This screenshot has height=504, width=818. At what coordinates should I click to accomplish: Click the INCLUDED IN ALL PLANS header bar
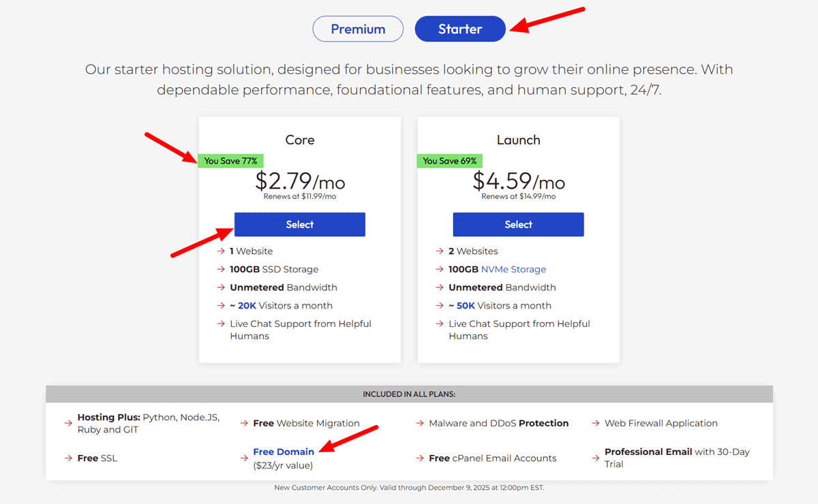pos(409,393)
